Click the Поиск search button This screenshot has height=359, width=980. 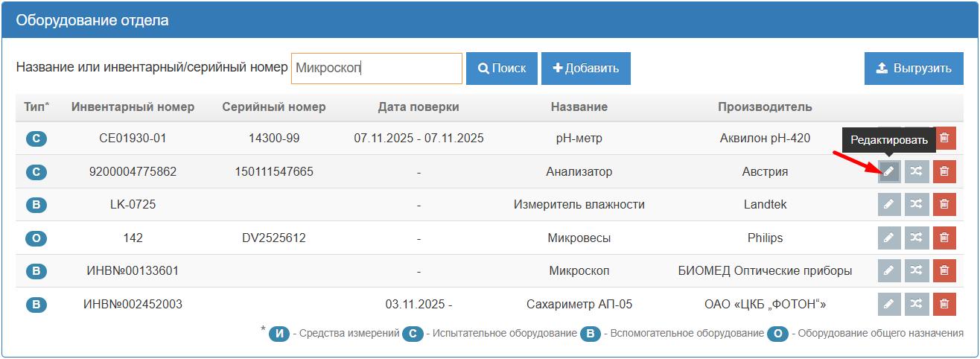[501, 69]
